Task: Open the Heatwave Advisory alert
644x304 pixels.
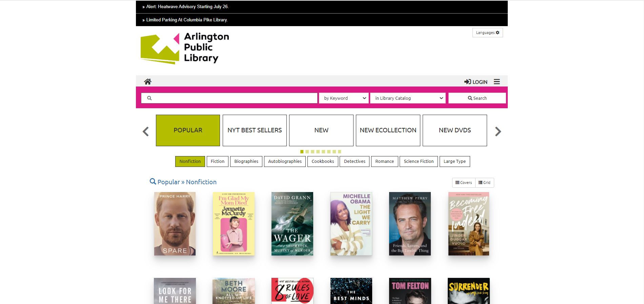Action: point(187,6)
